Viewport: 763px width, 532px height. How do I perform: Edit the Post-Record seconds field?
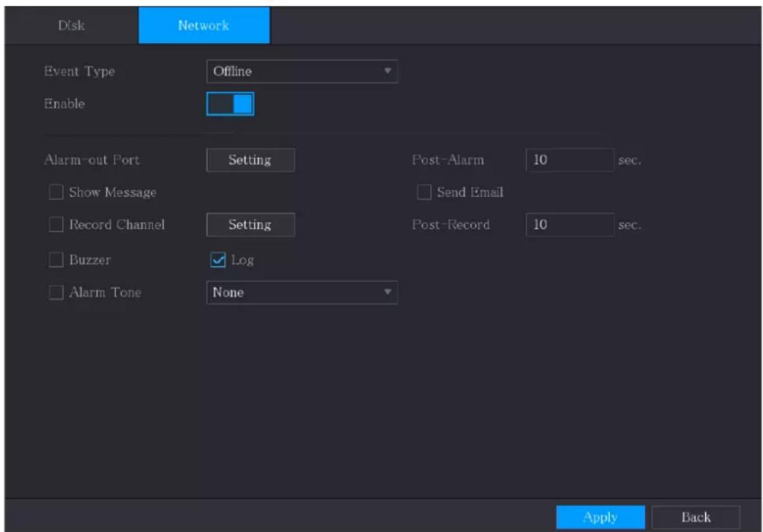point(570,225)
